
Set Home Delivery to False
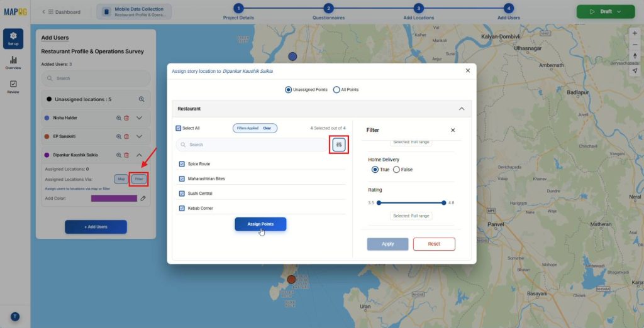click(396, 170)
